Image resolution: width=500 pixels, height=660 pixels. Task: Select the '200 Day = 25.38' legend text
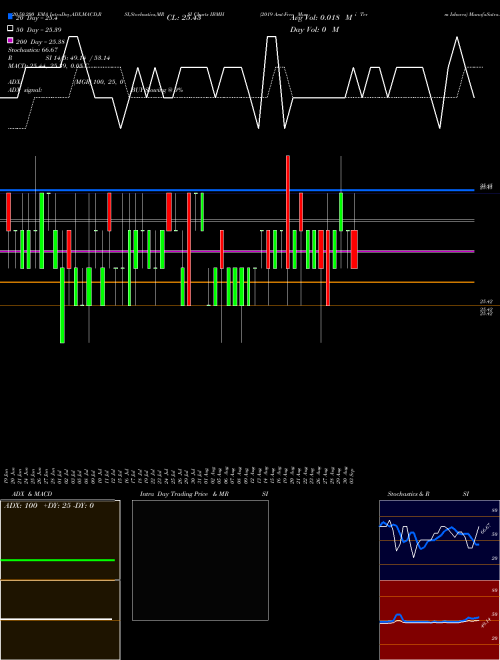pyautogui.click(x=40, y=42)
